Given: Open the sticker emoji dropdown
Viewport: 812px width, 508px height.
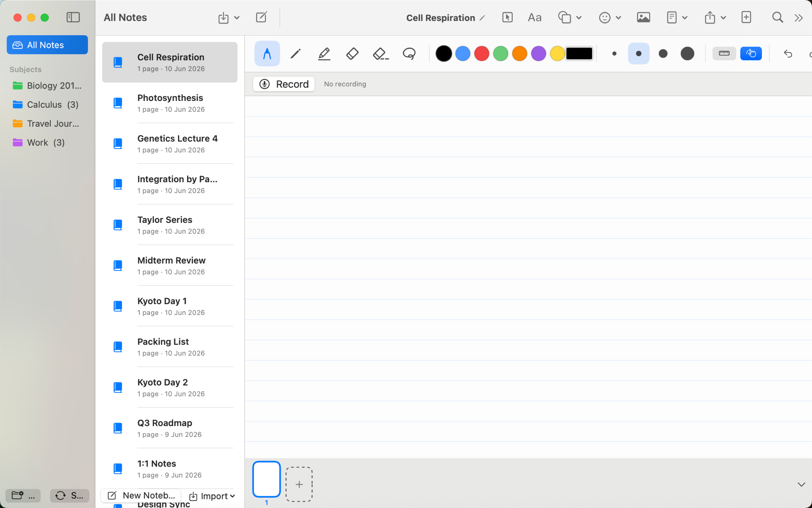Looking at the screenshot, I should [x=610, y=17].
